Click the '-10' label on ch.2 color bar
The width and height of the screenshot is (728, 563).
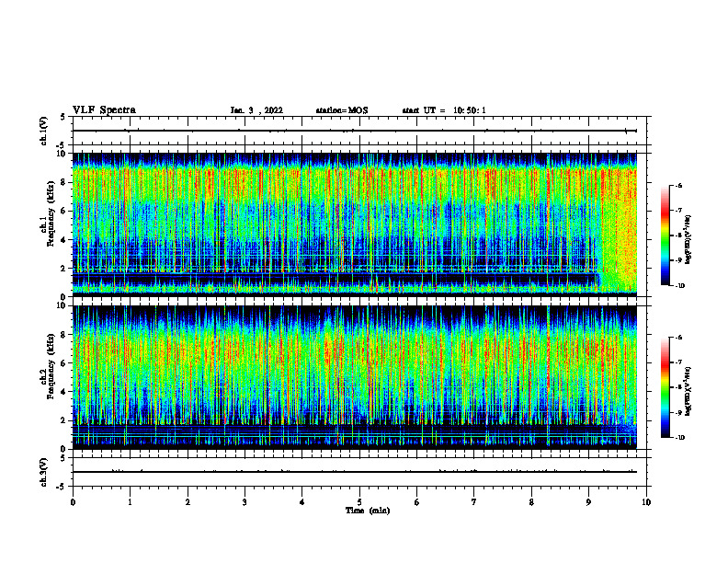coord(679,438)
